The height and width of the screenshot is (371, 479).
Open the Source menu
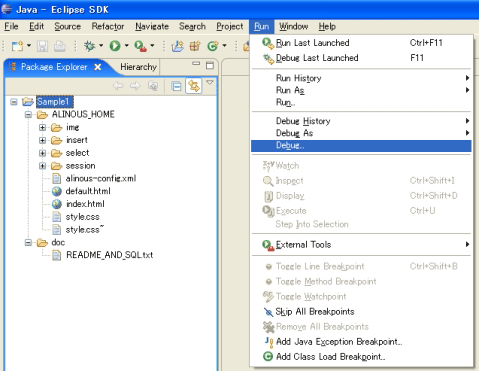[67, 26]
